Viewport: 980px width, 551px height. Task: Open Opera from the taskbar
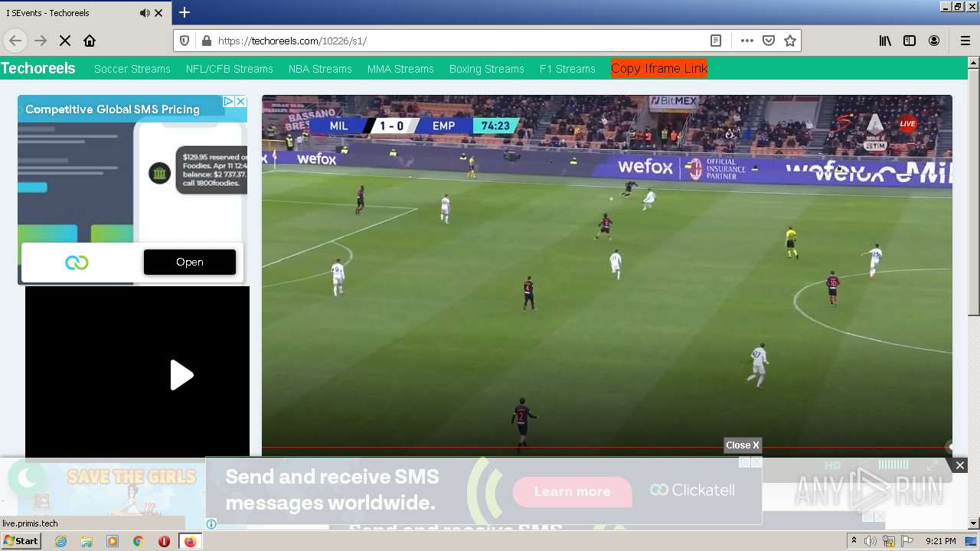coord(164,541)
